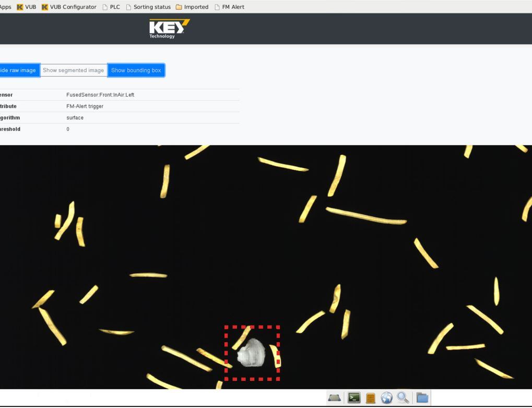
Task: Click the Key Technology logo
Action: point(169,29)
